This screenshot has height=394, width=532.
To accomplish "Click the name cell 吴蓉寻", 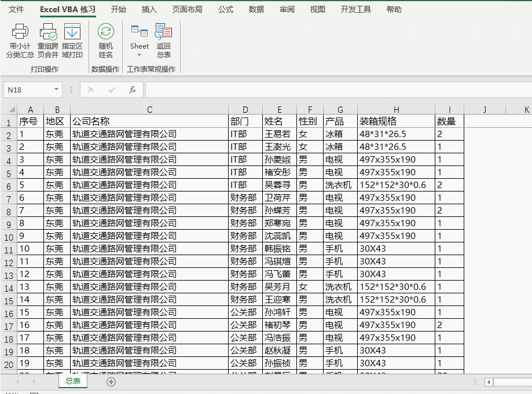I will tap(280, 185).
